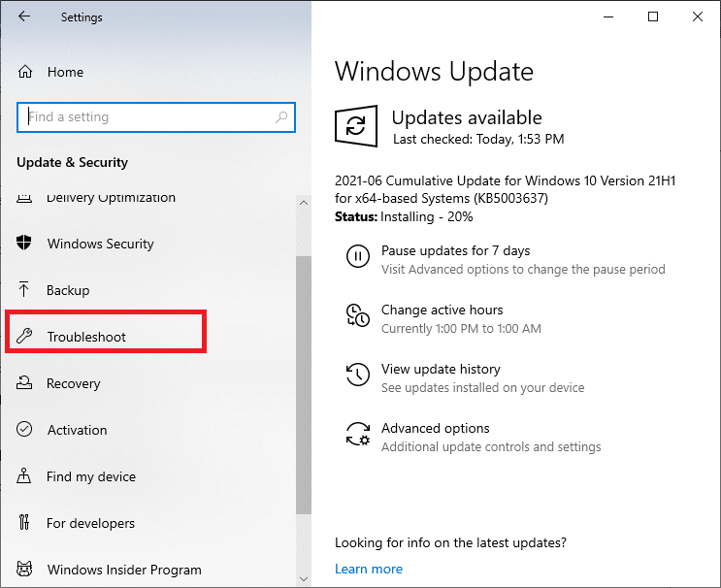The image size is (721, 588).
Task: Open Advanced options for updates
Action: [435, 428]
